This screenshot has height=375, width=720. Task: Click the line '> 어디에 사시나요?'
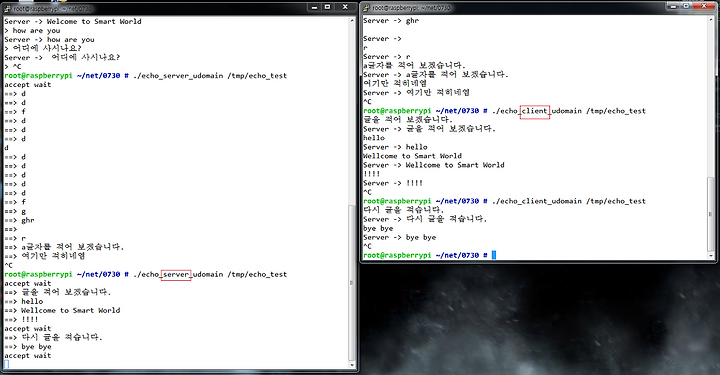[43, 48]
